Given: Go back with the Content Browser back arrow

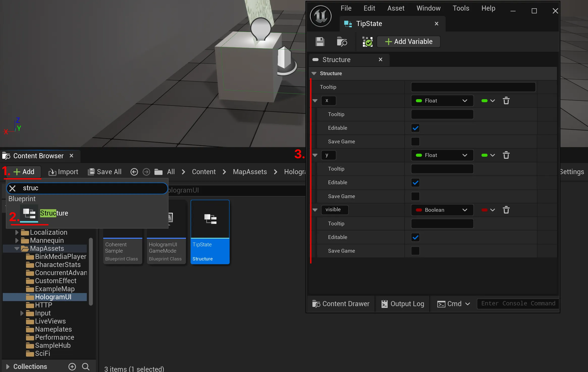Looking at the screenshot, I should (134, 172).
